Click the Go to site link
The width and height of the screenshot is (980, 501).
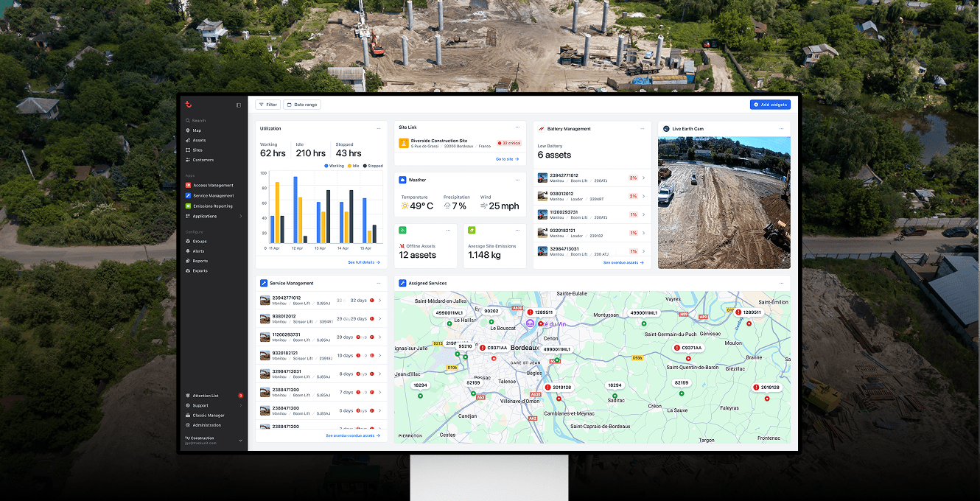(x=506, y=159)
